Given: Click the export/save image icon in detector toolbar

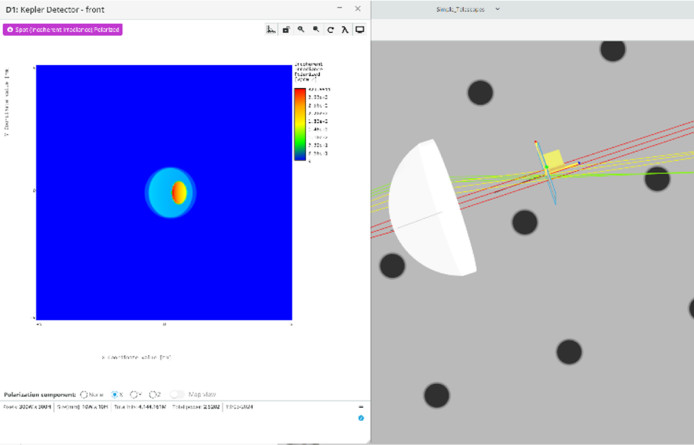Looking at the screenshot, I should (x=286, y=30).
